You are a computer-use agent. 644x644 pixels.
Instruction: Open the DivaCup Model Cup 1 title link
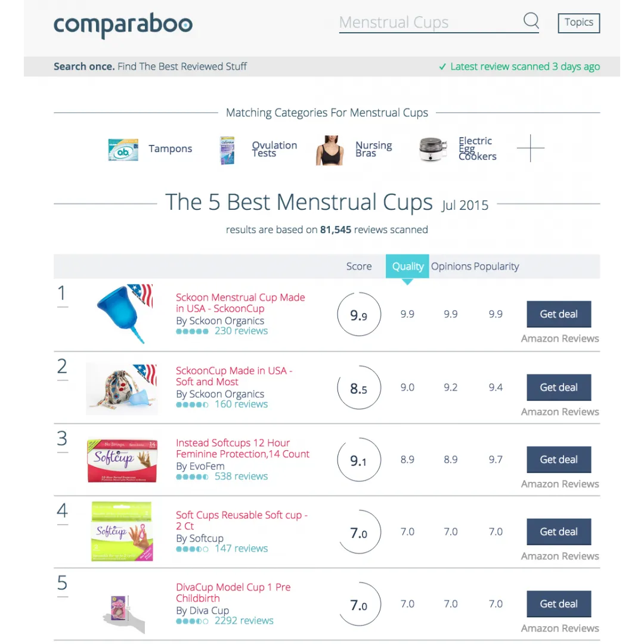(x=233, y=592)
